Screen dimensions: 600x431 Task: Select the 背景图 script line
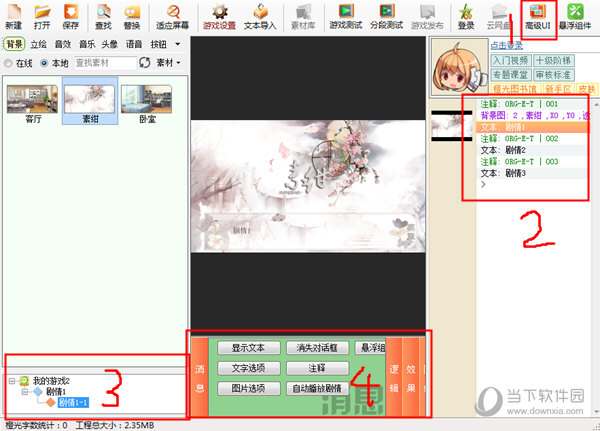coord(533,116)
